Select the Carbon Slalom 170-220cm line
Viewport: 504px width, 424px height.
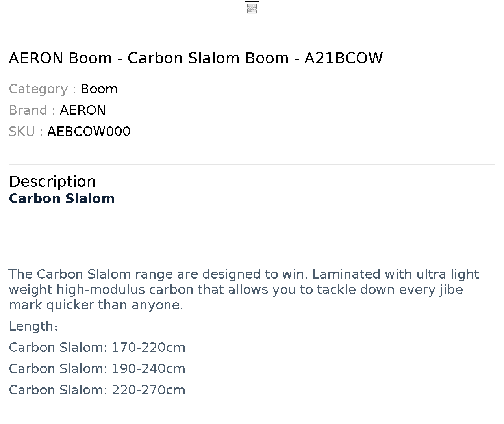[97, 348]
